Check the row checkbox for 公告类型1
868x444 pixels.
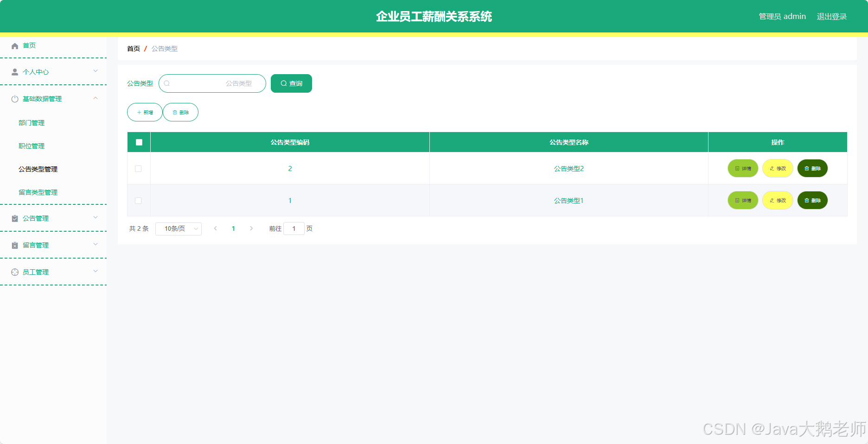coord(138,200)
